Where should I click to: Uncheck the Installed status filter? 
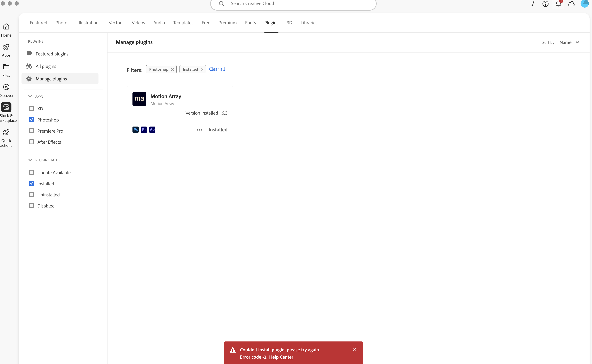tap(32, 183)
